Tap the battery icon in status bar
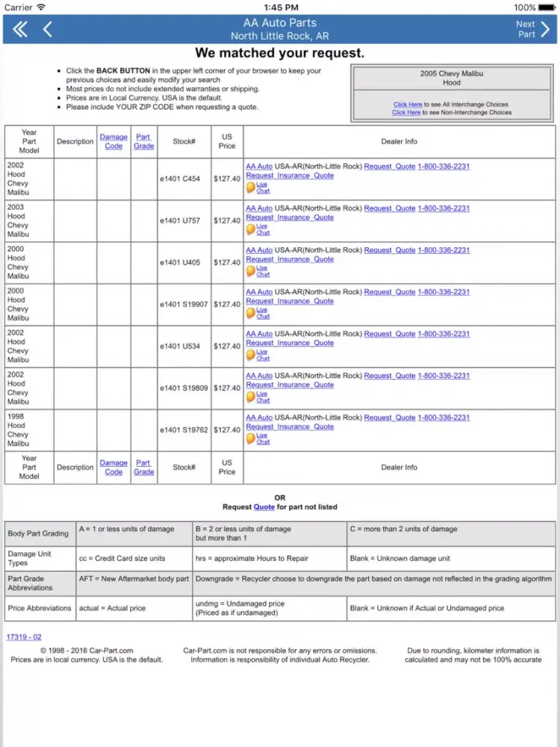 [x=547, y=7]
